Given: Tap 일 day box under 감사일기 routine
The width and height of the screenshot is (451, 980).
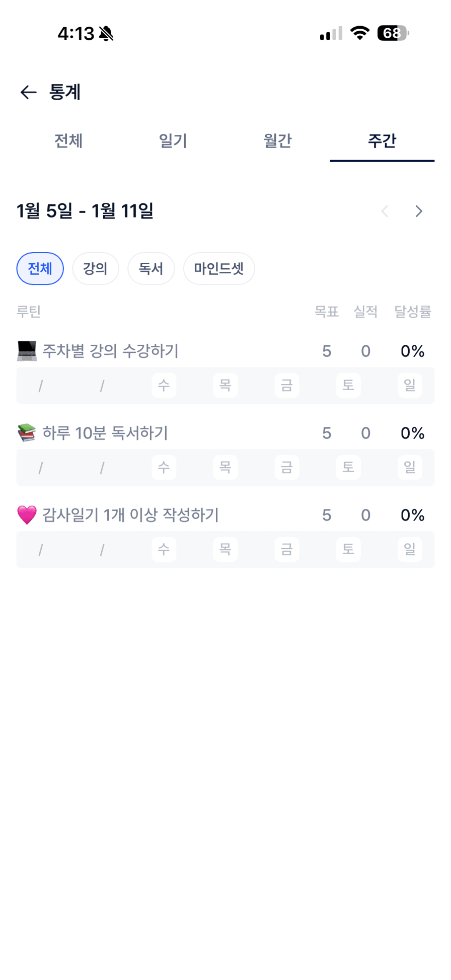Looking at the screenshot, I should pyautogui.click(x=410, y=550).
